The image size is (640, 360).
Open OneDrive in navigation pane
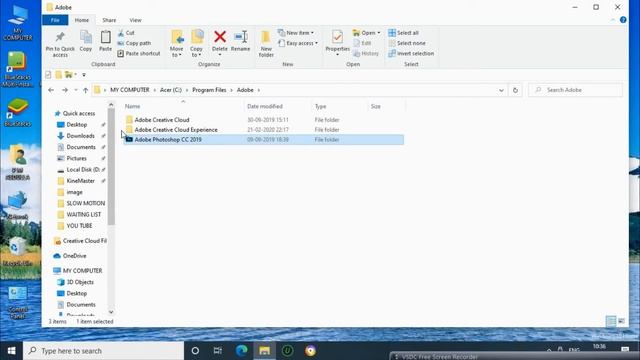(74, 256)
